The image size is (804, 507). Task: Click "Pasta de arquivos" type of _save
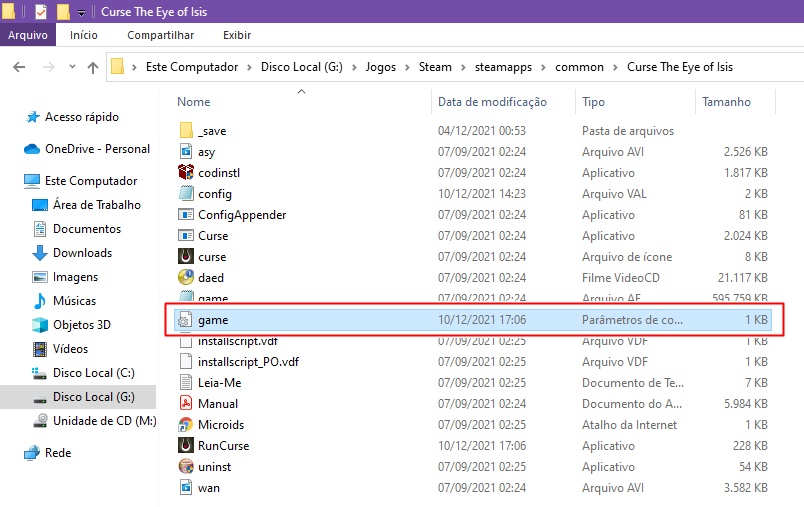coord(628,131)
